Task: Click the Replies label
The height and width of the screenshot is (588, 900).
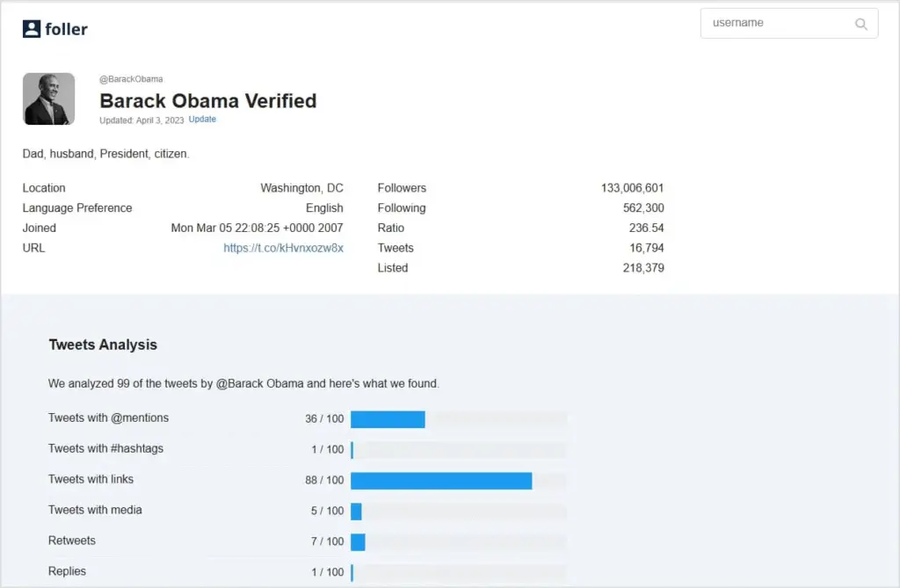Action: [x=67, y=571]
